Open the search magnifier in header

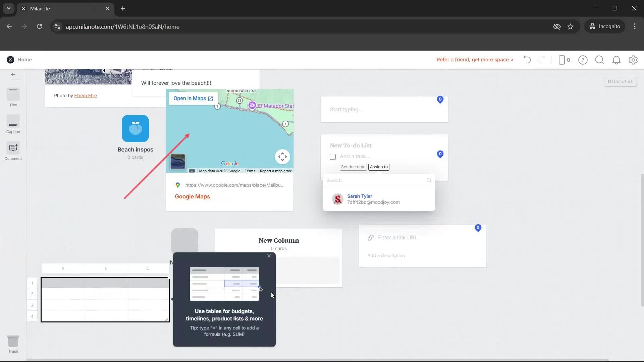pos(599,60)
